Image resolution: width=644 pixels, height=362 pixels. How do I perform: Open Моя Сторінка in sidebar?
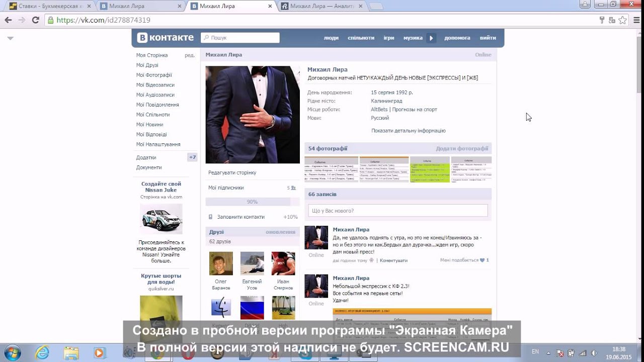tap(152, 55)
